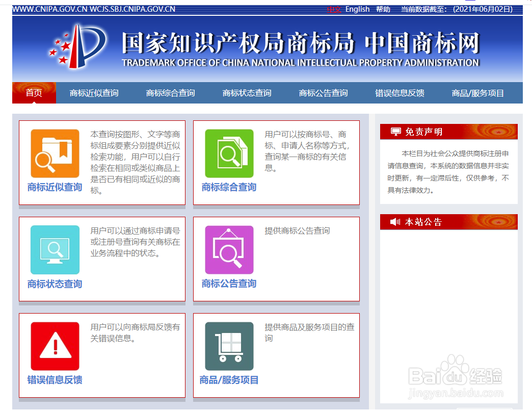The image size is (532, 411).
Task: Click the WCJS.SBJ.CNIPA.GOV.CN address link
Action: click(132, 9)
